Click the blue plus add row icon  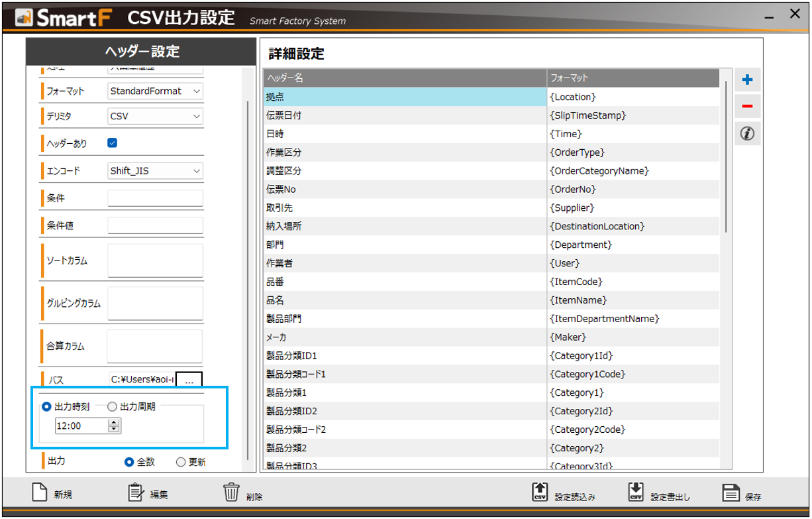click(x=747, y=80)
